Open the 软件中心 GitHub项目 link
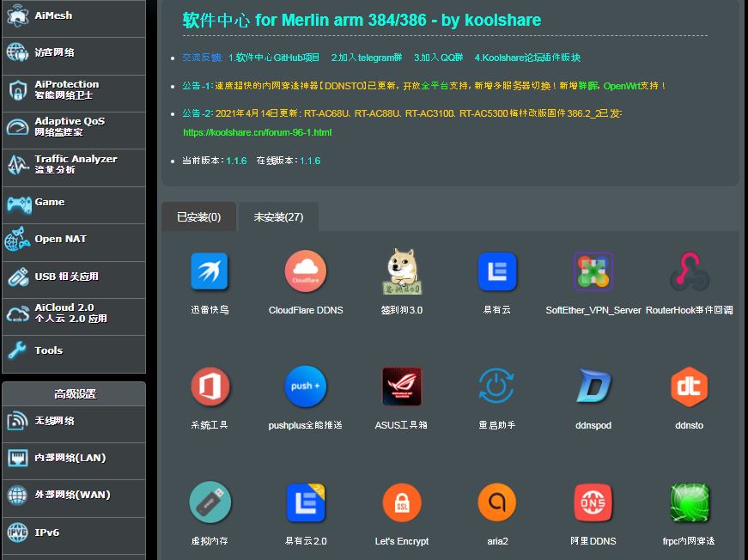This screenshot has height=560, width=748. [x=274, y=58]
